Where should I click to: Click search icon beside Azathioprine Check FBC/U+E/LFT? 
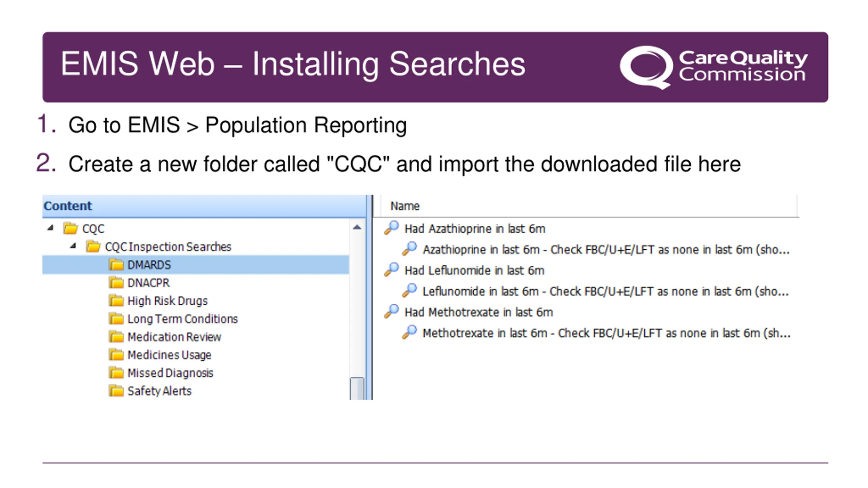point(410,249)
